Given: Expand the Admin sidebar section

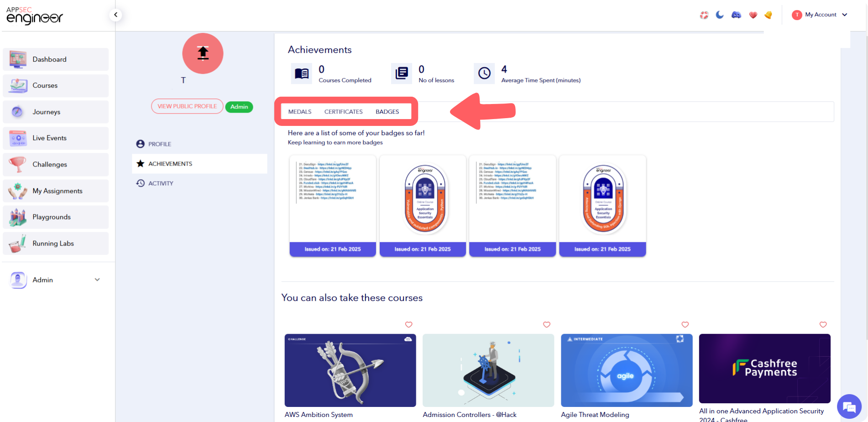Looking at the screenshot, I should pyautogui.click(x=97, y=280).
